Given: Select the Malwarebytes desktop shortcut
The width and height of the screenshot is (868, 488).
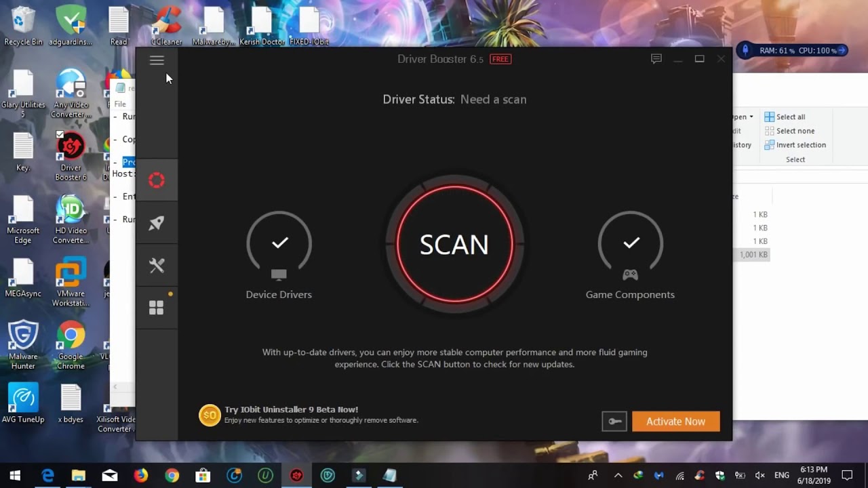Looking at the screenshot, I should point(214,26).
